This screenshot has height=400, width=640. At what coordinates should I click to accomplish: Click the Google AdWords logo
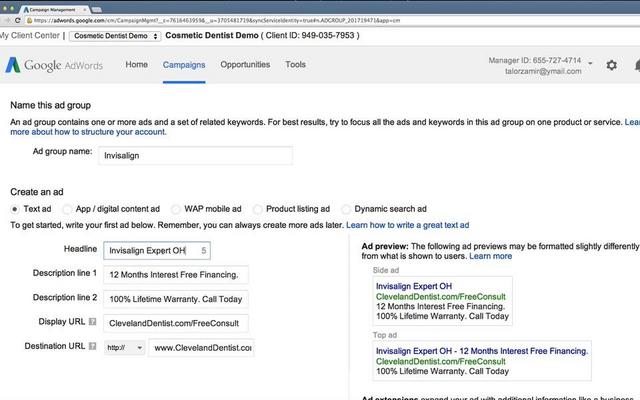click(54, 65)
